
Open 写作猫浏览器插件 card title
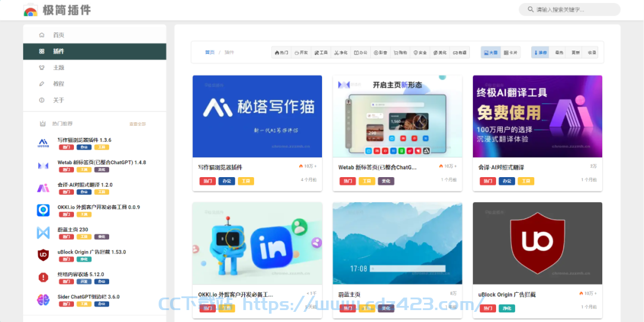point(220,168)
